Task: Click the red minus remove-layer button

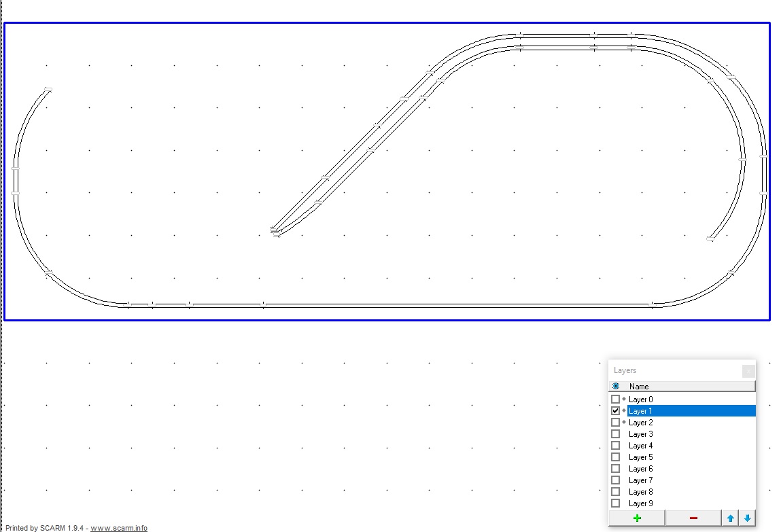Action: [x=693, y=518]
